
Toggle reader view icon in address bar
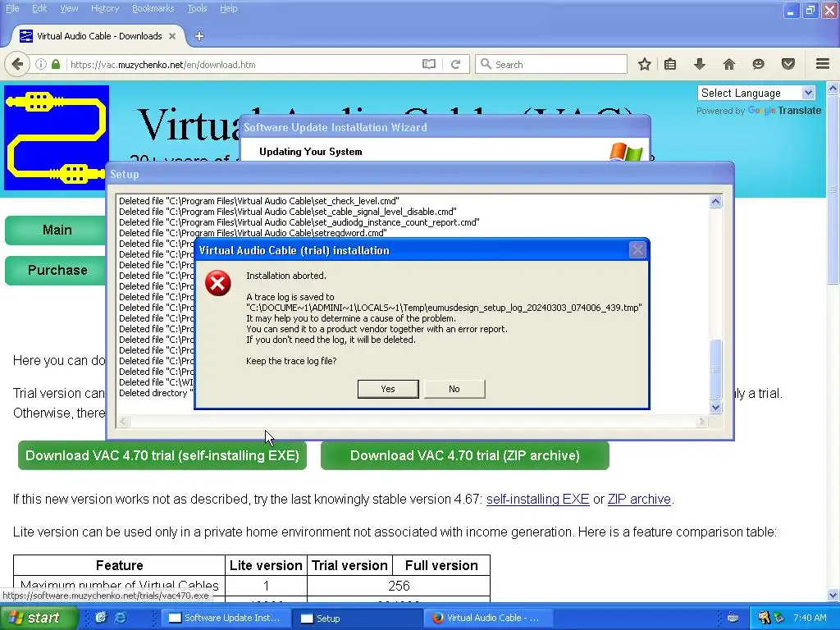tap(428, 64)
